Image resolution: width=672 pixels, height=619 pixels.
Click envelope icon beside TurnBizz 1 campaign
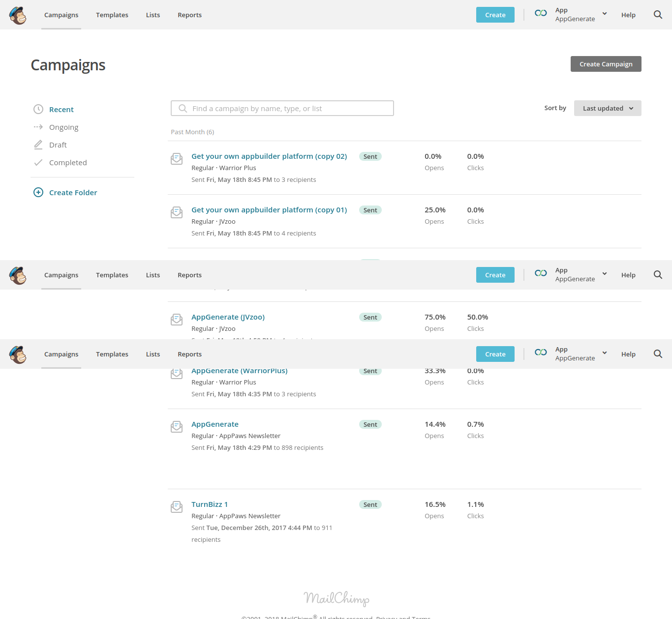[x=177, y=507]
